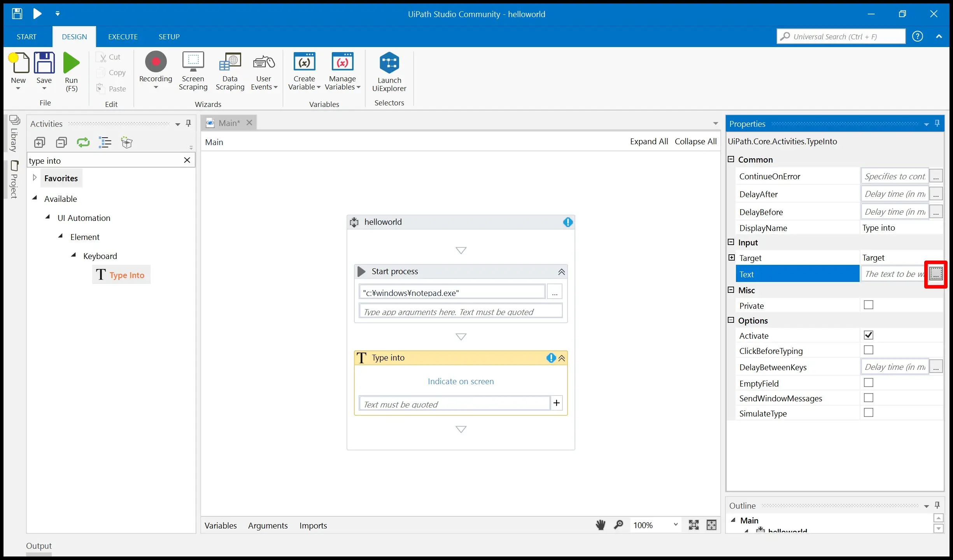Pin the Properties panel
The height and width of the screenshot is (560, 953).
click(x=937, y=124)
